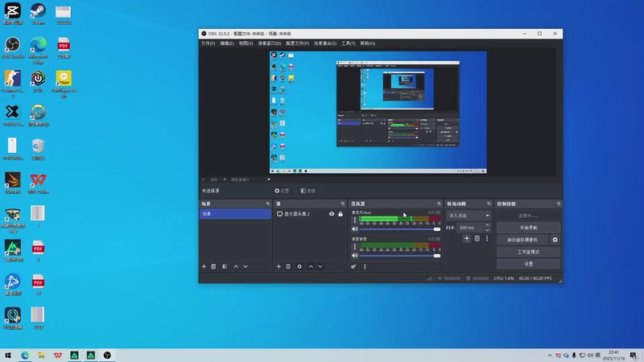Add a new source with the plus icon
The width and height of the screenshot is (644, 362).
[279, 266]
